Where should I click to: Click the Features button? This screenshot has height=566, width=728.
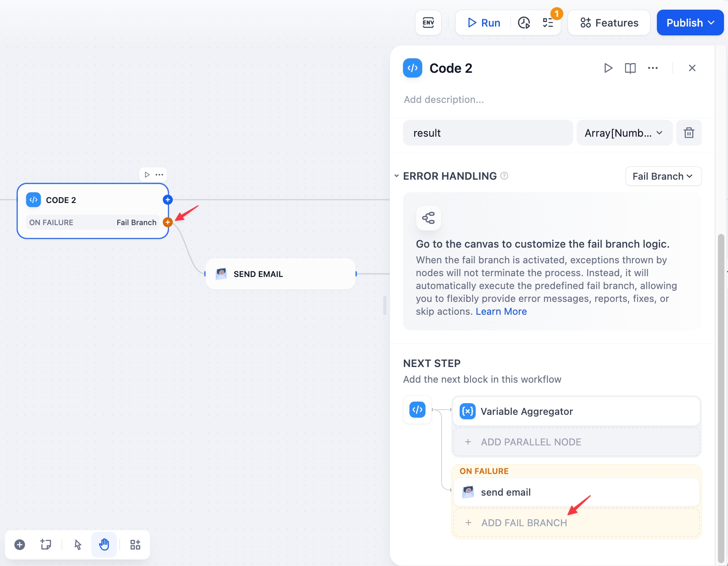tap(609, 23)
